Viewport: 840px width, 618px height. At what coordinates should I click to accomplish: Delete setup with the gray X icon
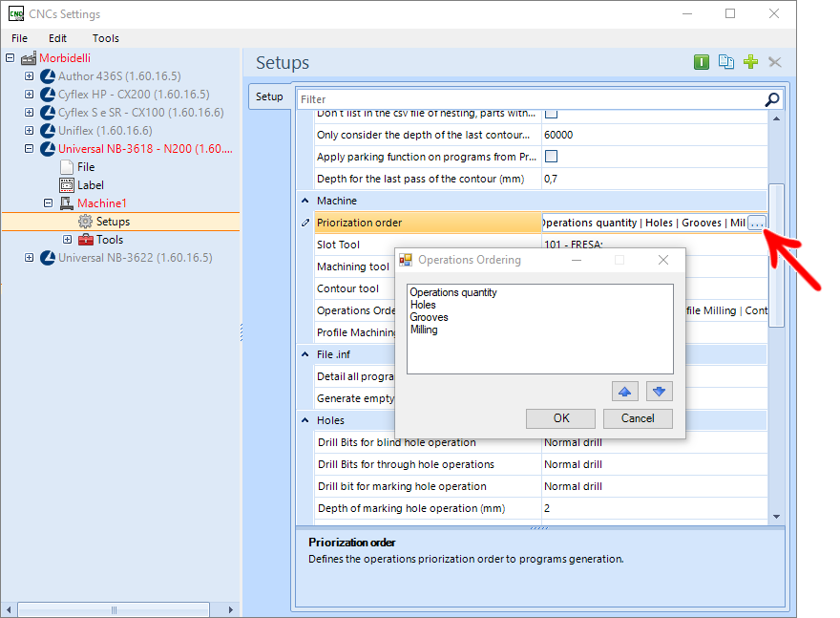[775, 62]
